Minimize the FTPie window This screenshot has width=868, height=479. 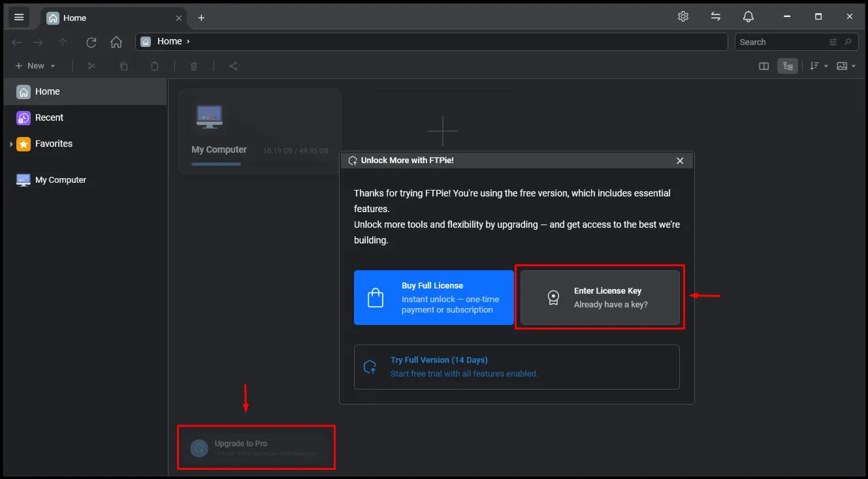(787, 17)
